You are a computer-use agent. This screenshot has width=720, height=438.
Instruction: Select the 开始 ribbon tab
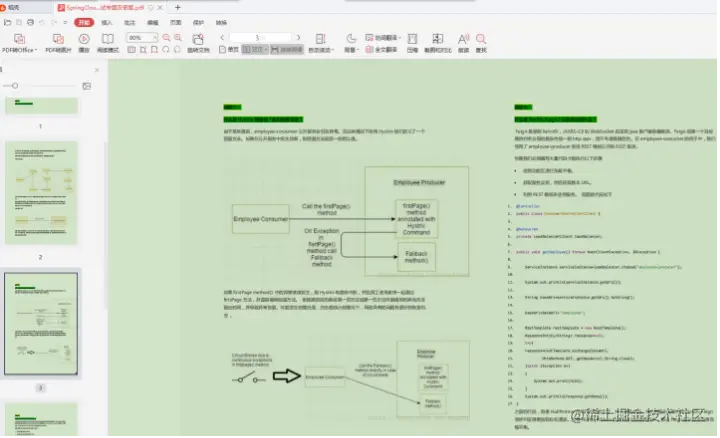[84, 22]
